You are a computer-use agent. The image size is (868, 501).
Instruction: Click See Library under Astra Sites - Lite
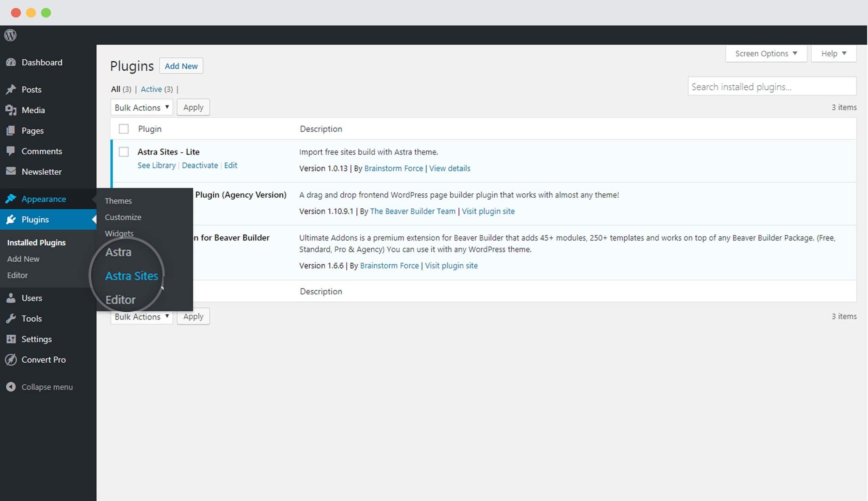point(156,165)
